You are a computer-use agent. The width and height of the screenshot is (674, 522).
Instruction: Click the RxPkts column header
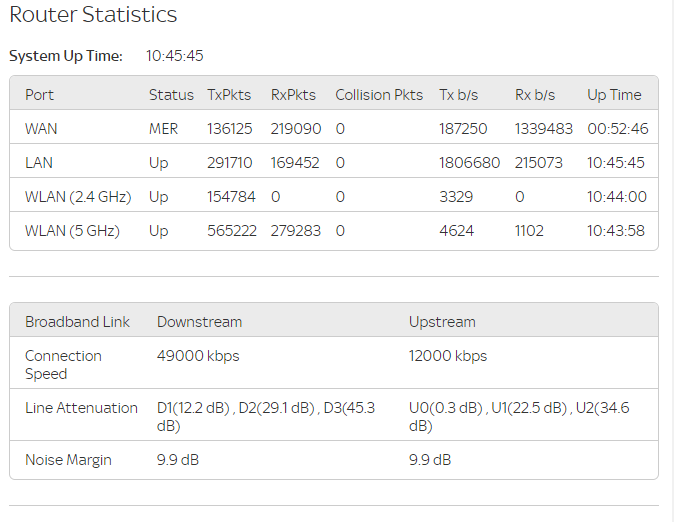293,95
